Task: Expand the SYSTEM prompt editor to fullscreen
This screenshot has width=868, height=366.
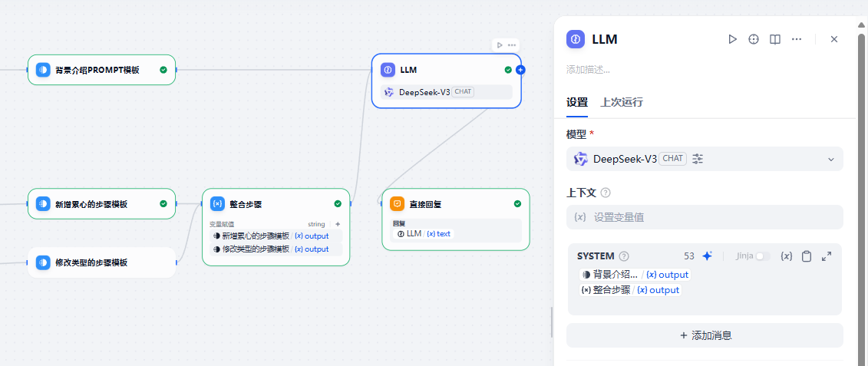Action: pyautogui.click(x=827, y=256)
